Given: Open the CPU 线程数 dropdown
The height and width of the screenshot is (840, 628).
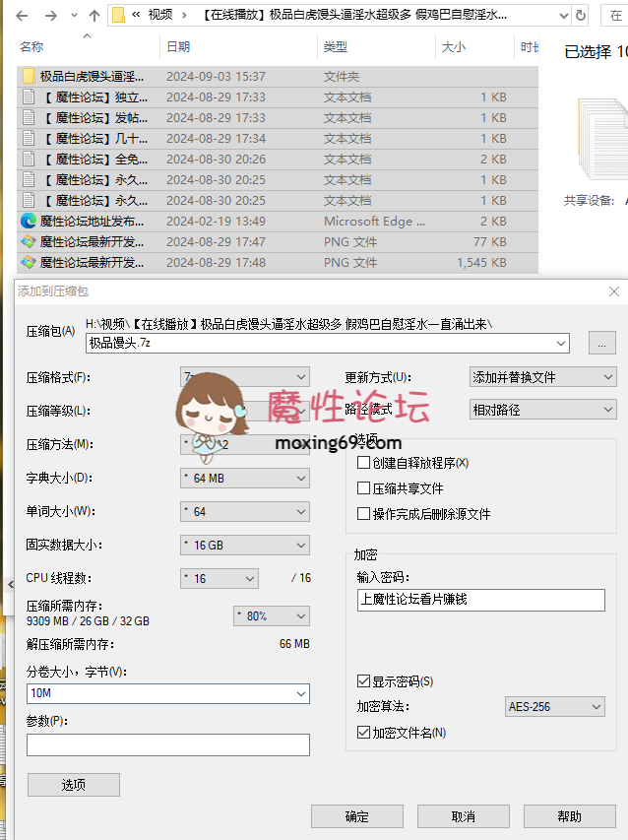Looking at the screenshot, I should (x=219, y=579).
